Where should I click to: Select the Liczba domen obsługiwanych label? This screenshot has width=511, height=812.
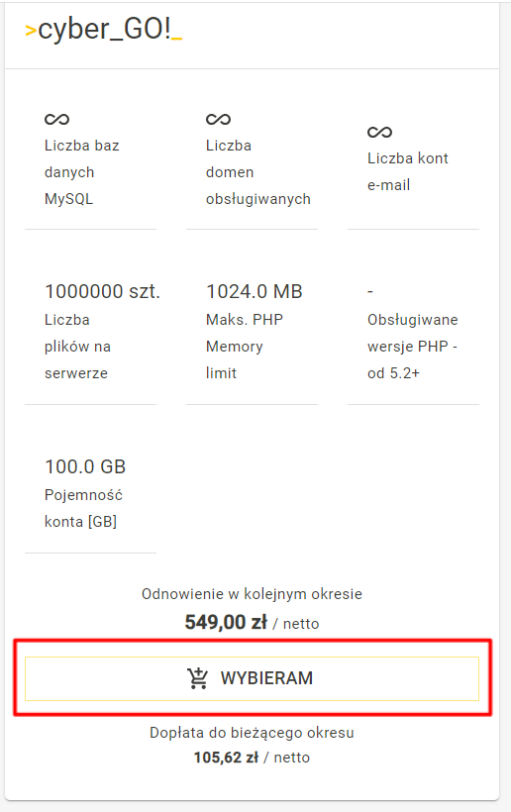(257, 172)
